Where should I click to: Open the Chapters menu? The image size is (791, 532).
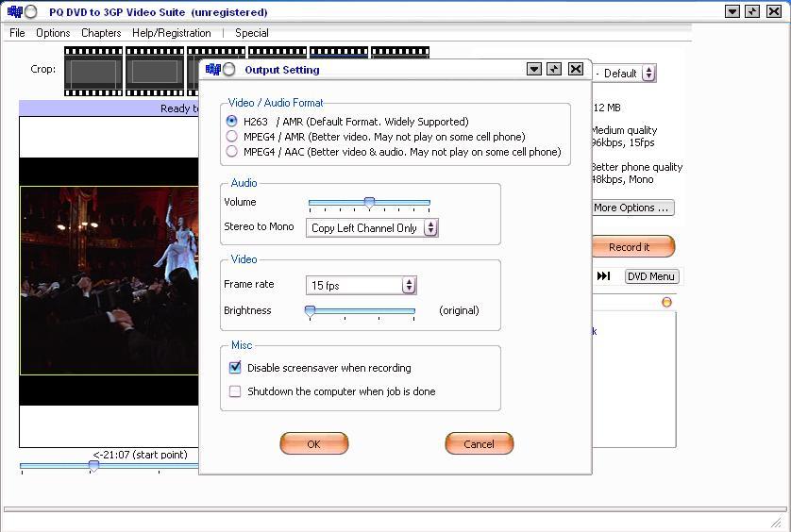click(101, 33)
